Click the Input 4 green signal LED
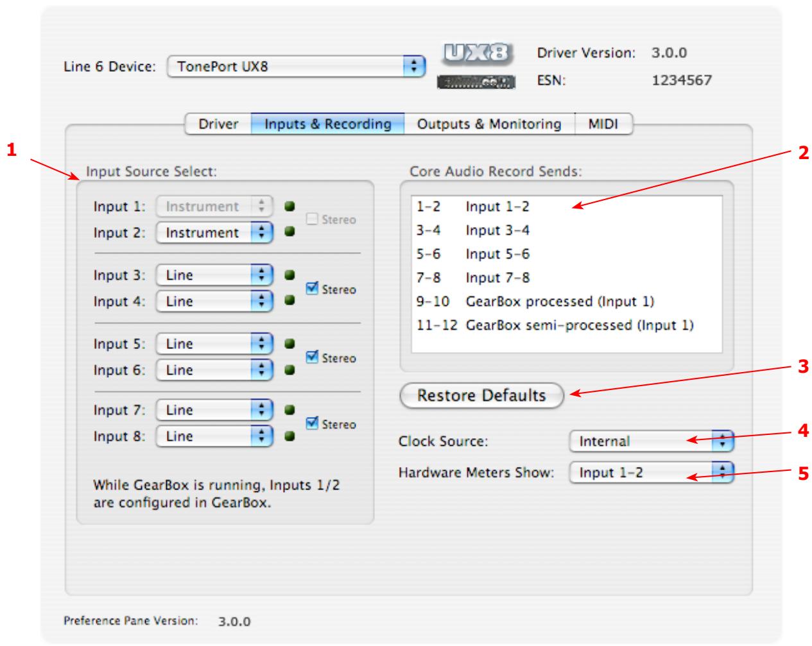 [x=289, y=301]
